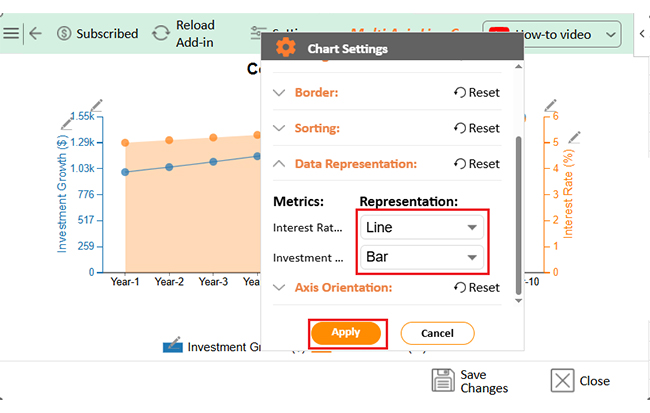Image resolution: width=650 pixels, height=413 pixels.
Task: Reset the Border settings
Action: click(477, 92)
